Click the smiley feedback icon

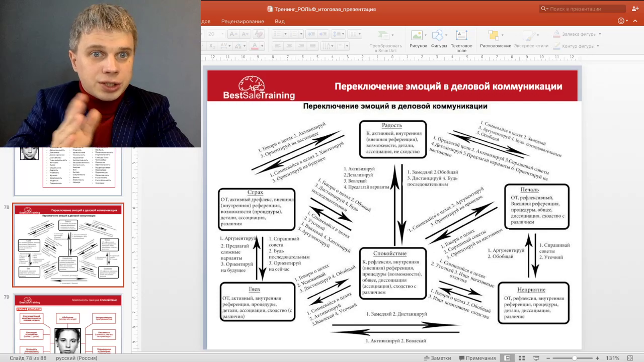621,21
